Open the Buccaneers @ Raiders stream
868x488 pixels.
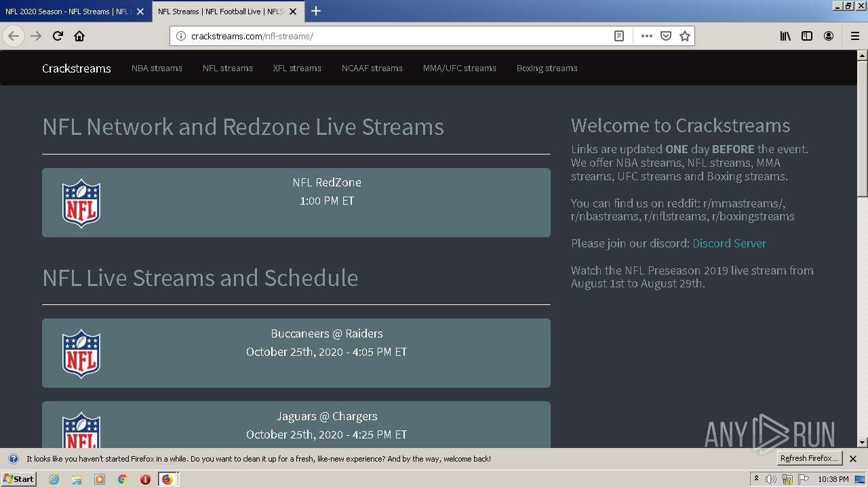[327, 333]
